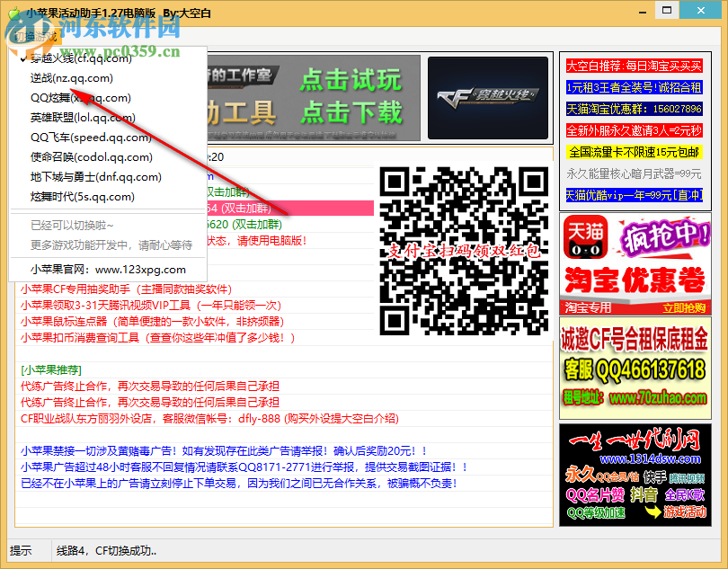Viewport: 728px width, 569px height.
Task: Click 天猫淘宝优惠群 15602789 6 link
Action: point(634,109)
